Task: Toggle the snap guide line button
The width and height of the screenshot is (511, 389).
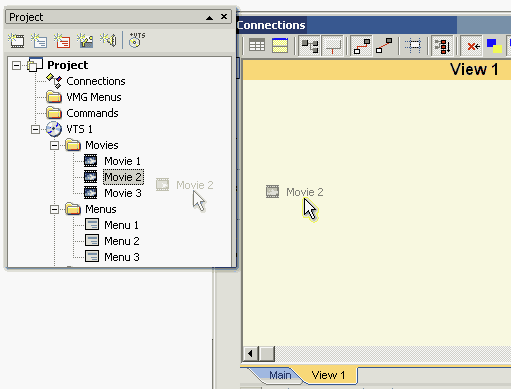Action: click(333, 46)
